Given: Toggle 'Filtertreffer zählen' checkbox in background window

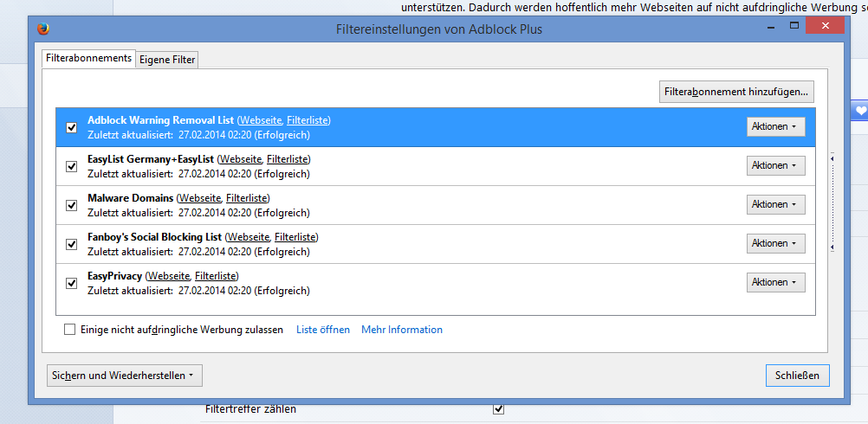Looking at the screenshot, I should [498, 409].
